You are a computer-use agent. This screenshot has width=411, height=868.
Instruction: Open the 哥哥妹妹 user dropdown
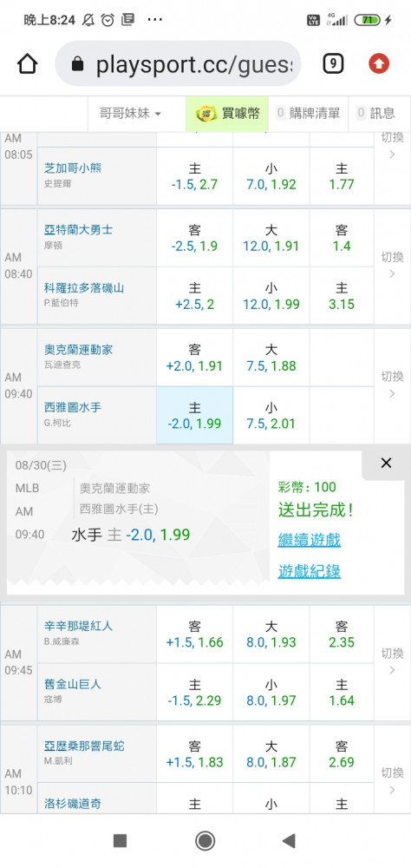tap(130, 114)
